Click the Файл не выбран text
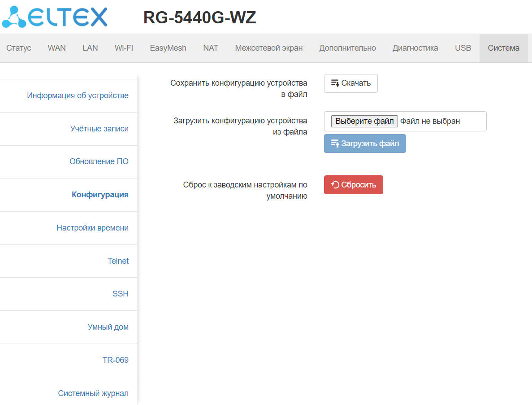This screenshot has height=405, width=532. (430, 121)
